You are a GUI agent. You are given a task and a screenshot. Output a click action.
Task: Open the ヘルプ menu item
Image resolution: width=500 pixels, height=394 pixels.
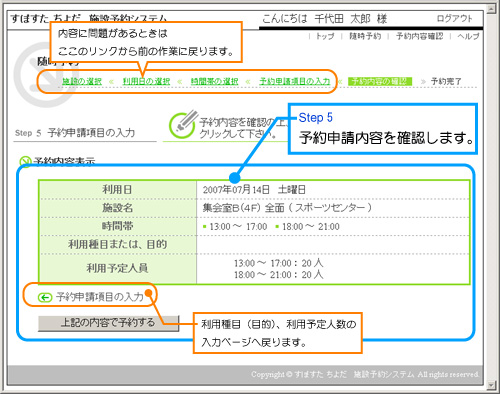coord(468,36)
